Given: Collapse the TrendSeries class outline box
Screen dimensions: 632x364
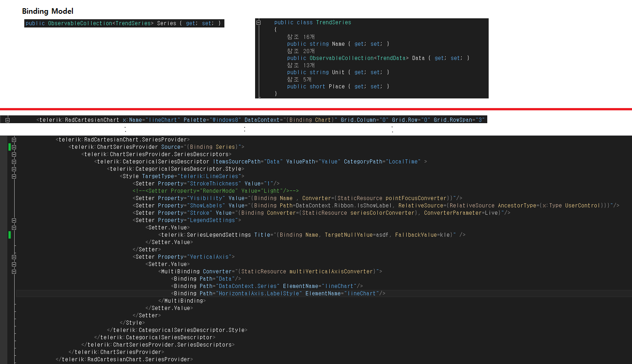Looking at the screenshot, I should 259,22.
